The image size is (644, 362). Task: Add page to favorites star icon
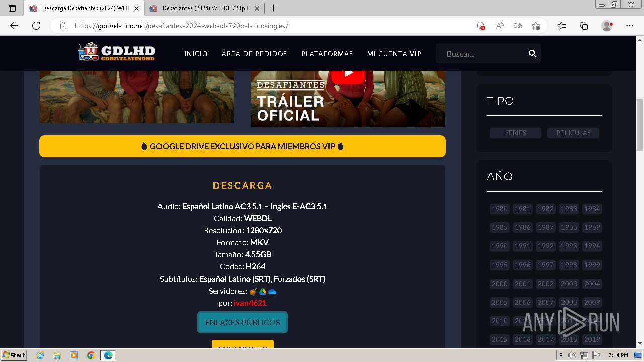(536, 26)
